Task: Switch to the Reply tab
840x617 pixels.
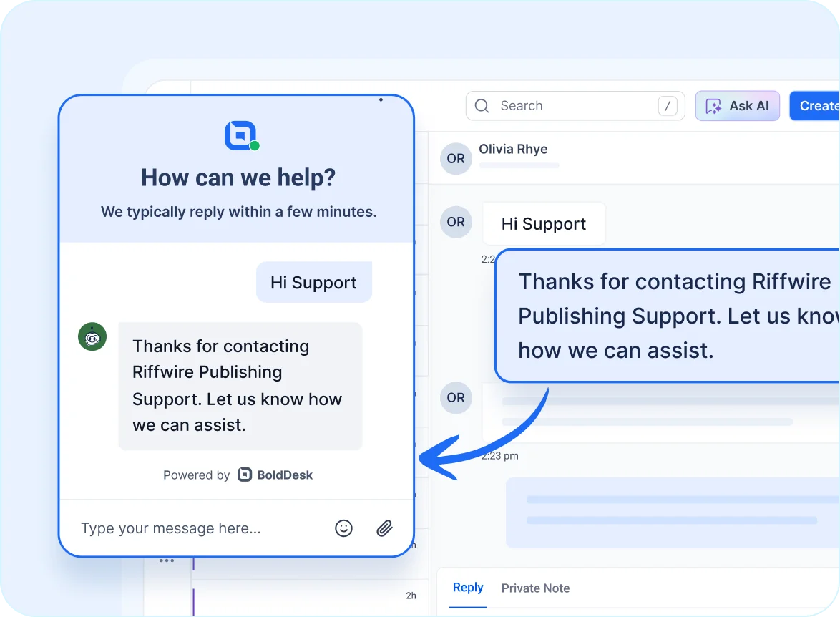Action: click(x=468, y=588)
